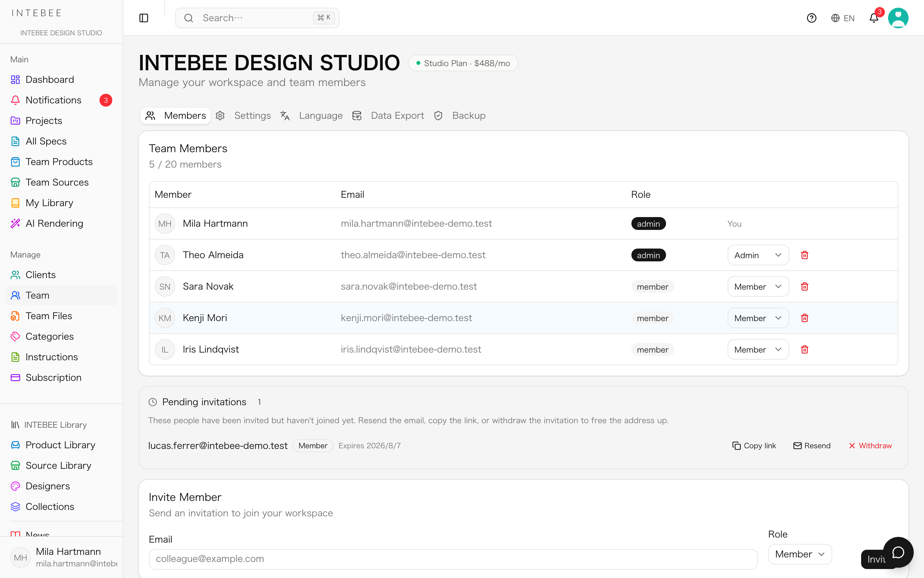Click the invite email input field
The height and width of the screenshot is (578, 924).
[453, 559]
